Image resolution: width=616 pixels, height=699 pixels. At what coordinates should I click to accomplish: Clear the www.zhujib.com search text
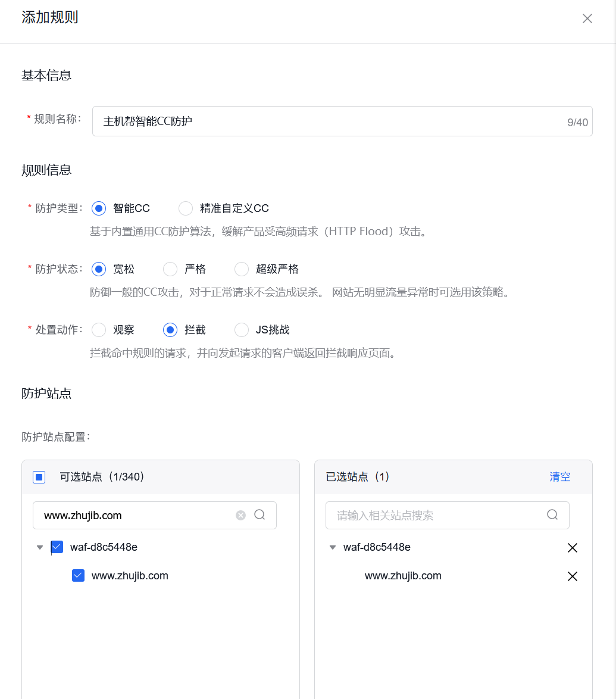click(x=240, y=516)
